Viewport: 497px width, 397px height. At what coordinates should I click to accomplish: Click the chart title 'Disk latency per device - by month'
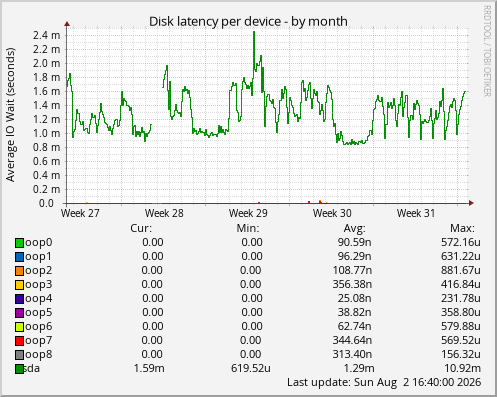248,22
